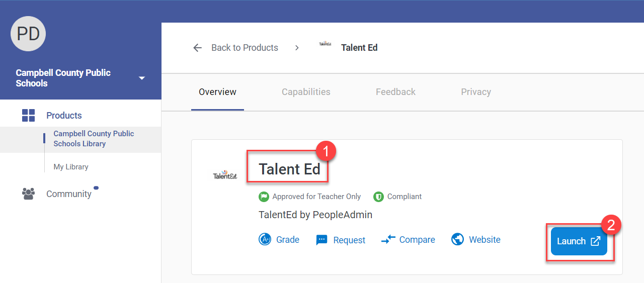Click the Talent Ed product heading
Image resolution: width=644 pixels, height=283 pixels.
[289, 169]
